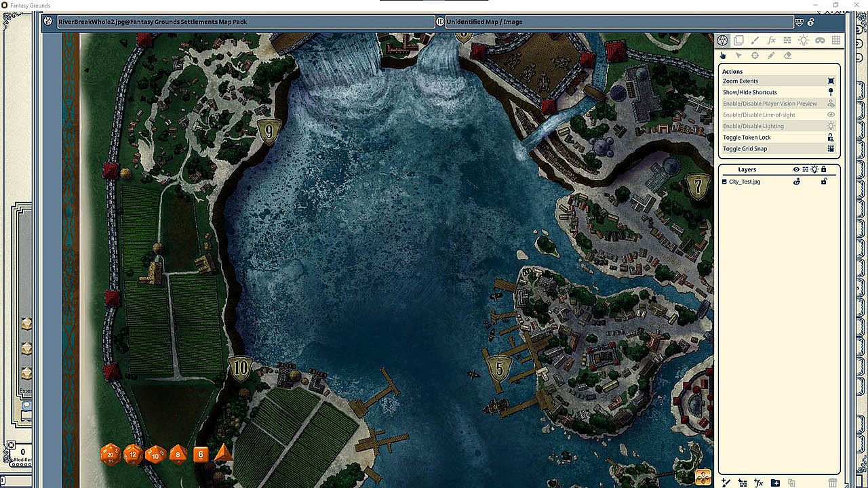The width and height of the screenshot is (868, 488).
Task: Click map pin number 7
Action: pos(698,185)
